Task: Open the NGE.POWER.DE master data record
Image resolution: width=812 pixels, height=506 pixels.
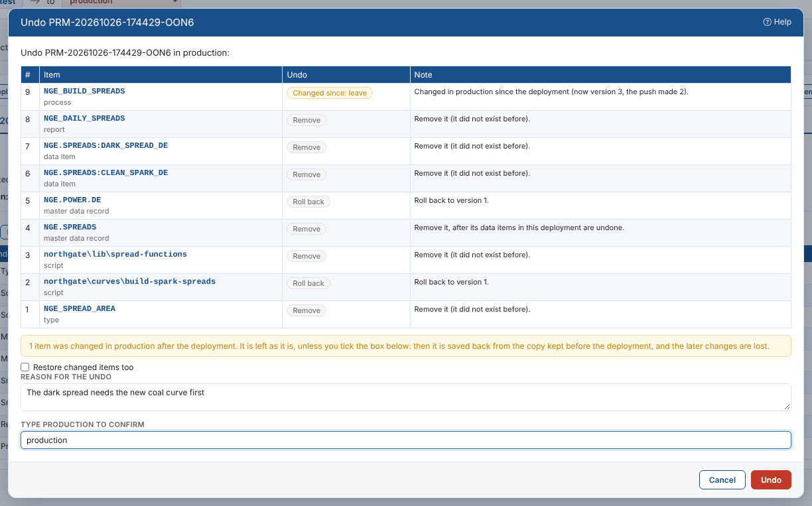Action: click(x=72, y=200)
